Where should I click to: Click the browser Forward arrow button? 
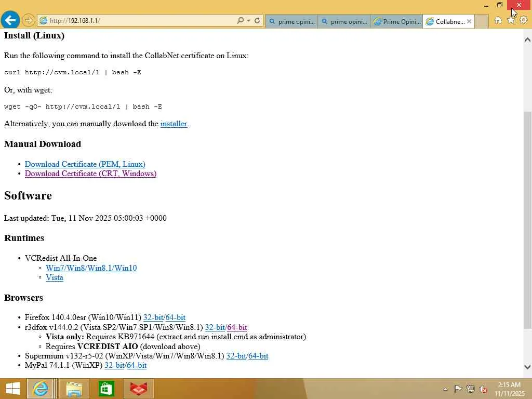pyautogui.click(x=29, y=20)
